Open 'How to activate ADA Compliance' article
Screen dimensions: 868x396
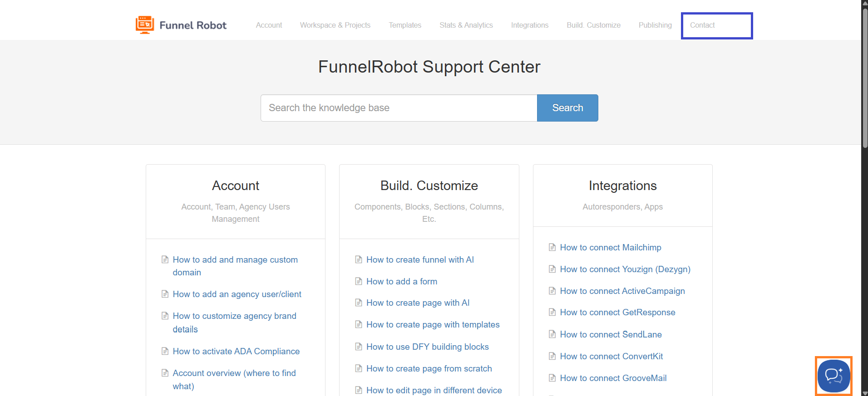pos(236,351)
